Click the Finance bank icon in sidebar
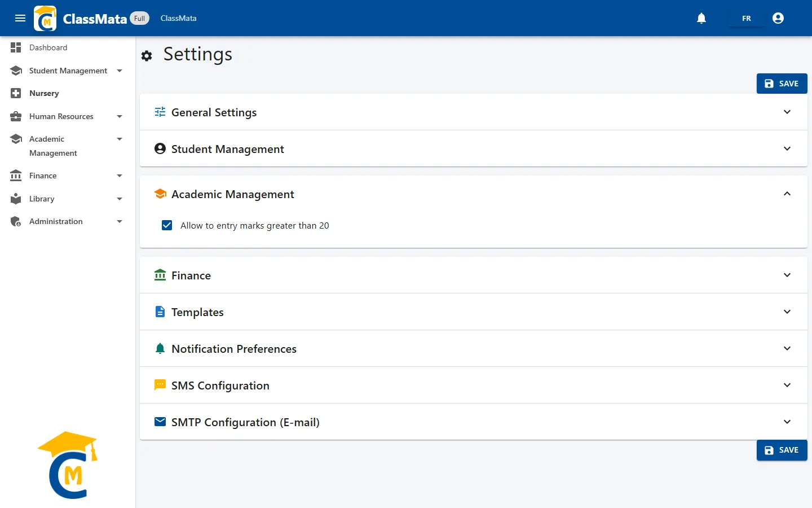Viewport: 812px width, 508px height. click(16, 176)
